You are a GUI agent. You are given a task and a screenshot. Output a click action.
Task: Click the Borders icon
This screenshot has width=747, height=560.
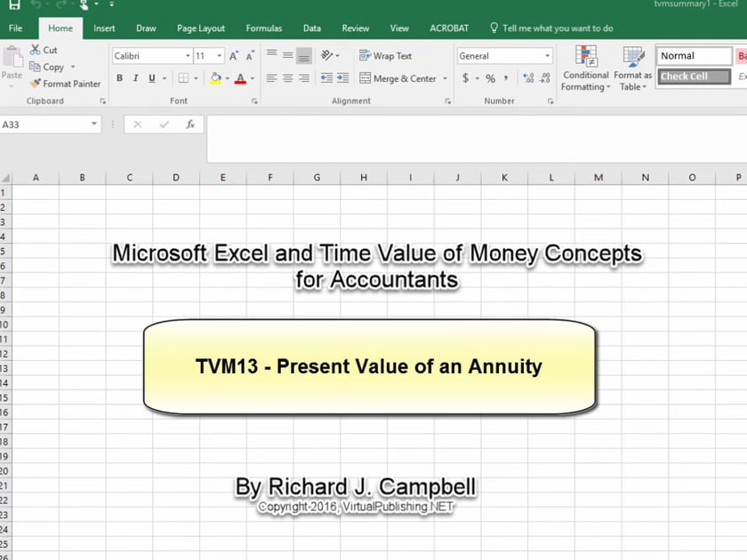[x=183, y=78]
